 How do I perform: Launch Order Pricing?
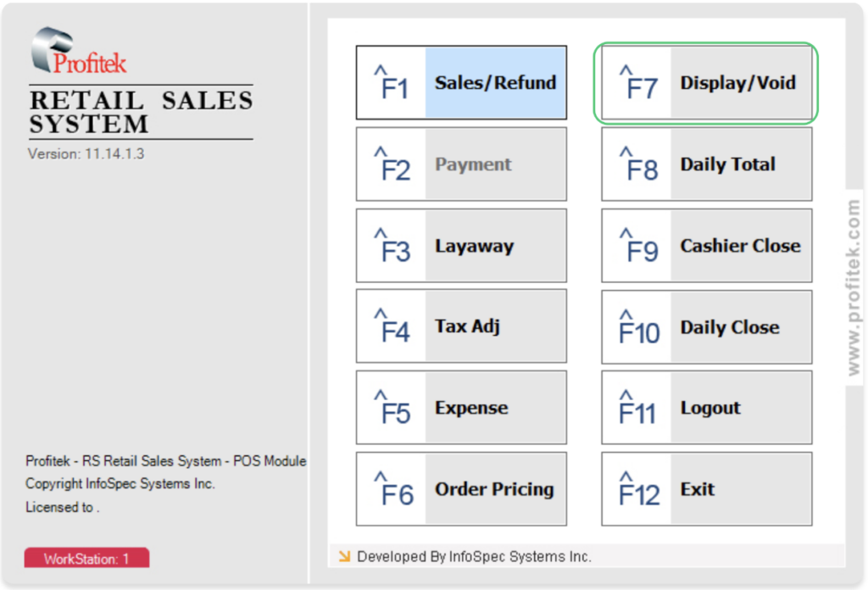tap(461, 489)
